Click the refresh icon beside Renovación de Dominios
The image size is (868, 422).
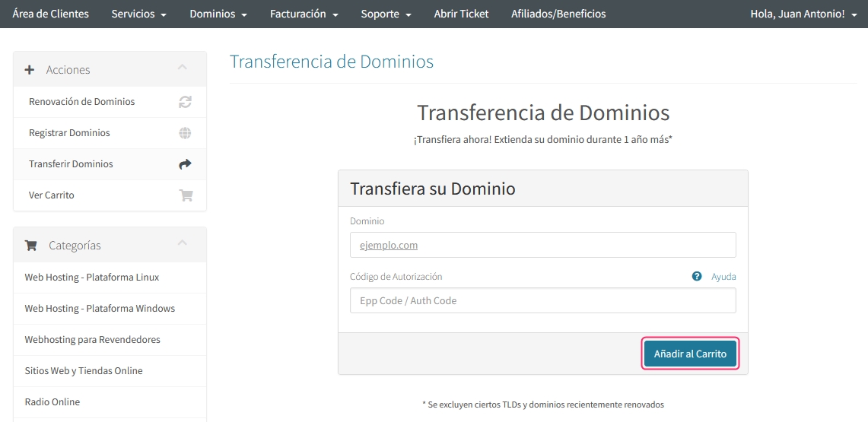[185, 102]
